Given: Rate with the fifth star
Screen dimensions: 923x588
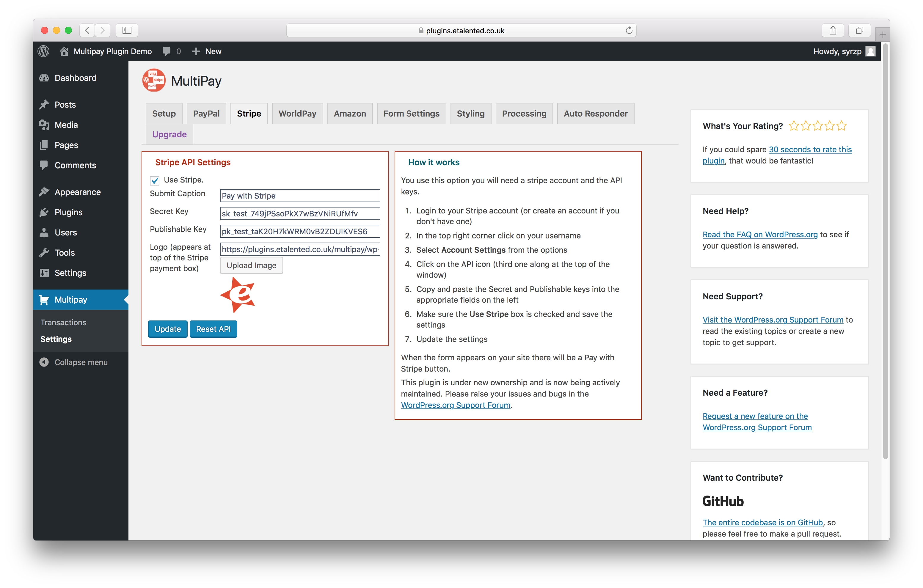Looking at the screenshot, I should [841, 126].
